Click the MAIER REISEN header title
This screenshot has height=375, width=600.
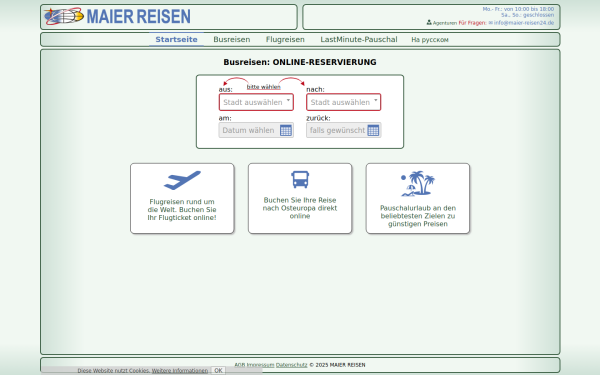coord(139,16)
